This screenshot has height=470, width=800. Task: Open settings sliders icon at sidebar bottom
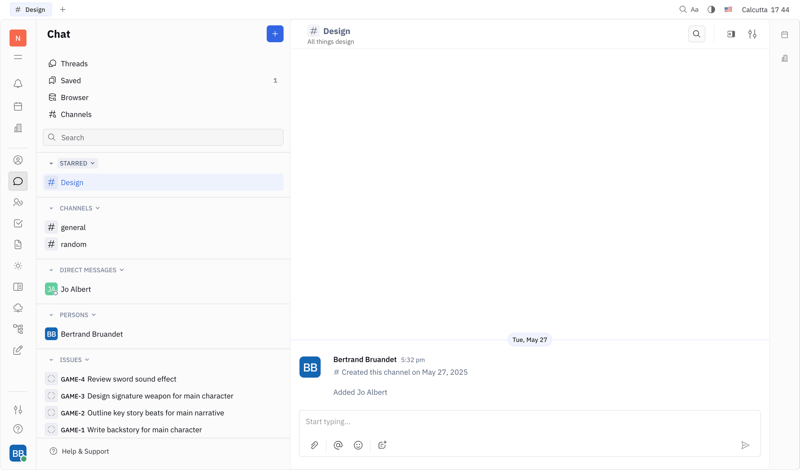click(18, 409)
